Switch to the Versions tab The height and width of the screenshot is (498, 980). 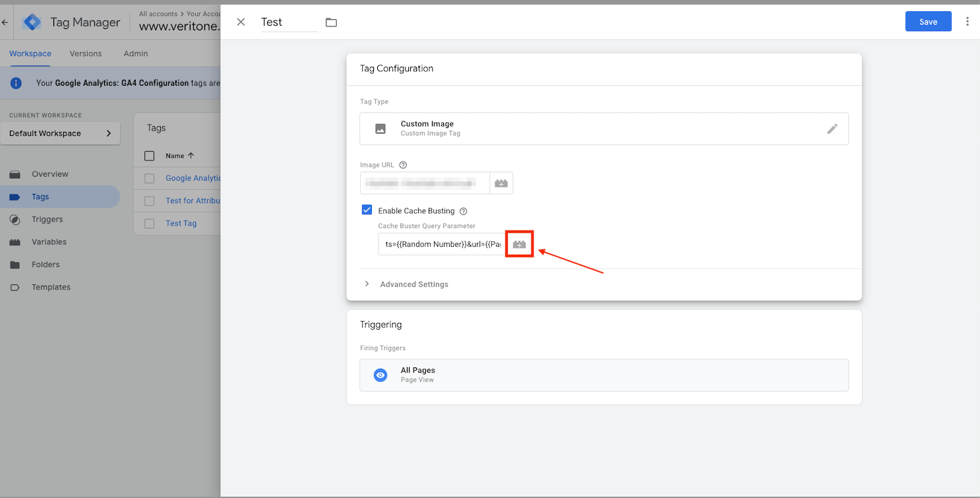point(86,53)
